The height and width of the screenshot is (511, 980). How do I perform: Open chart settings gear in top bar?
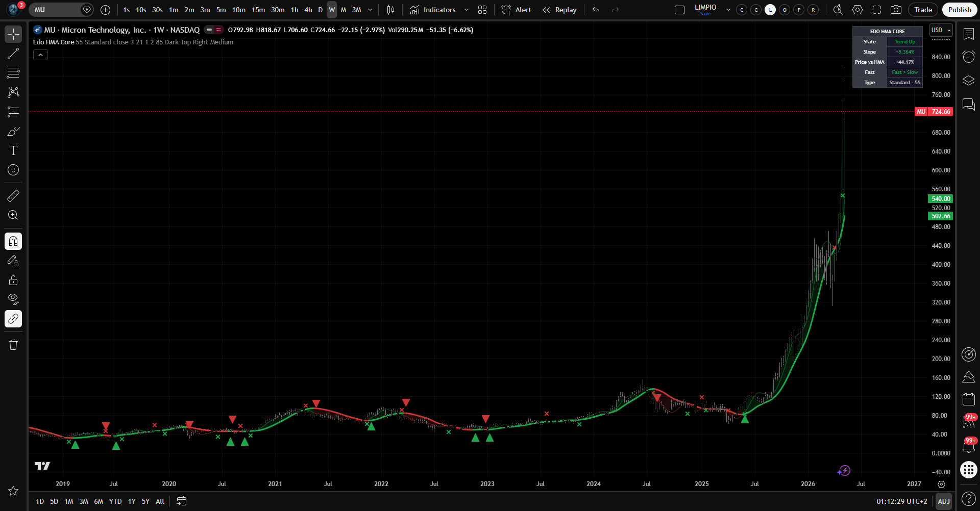857,10
